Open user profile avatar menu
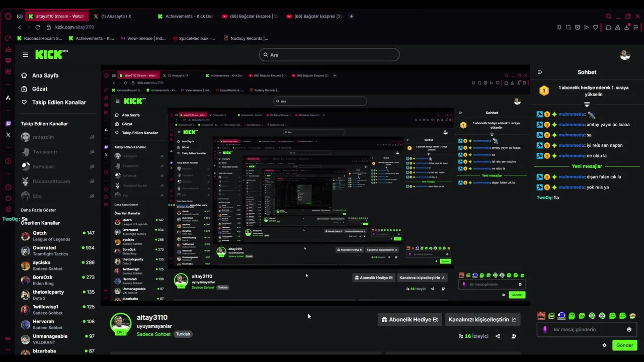This screenshot has width=644, height=362. [625, 55]
